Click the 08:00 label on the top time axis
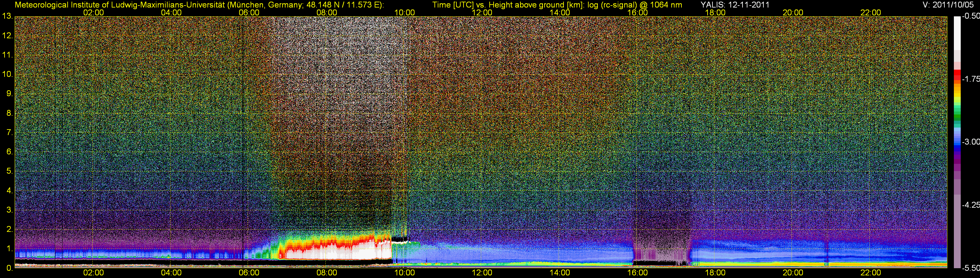The width and height of the screenshot is (980, 278). pyautogui.click(x=326, y=12)
